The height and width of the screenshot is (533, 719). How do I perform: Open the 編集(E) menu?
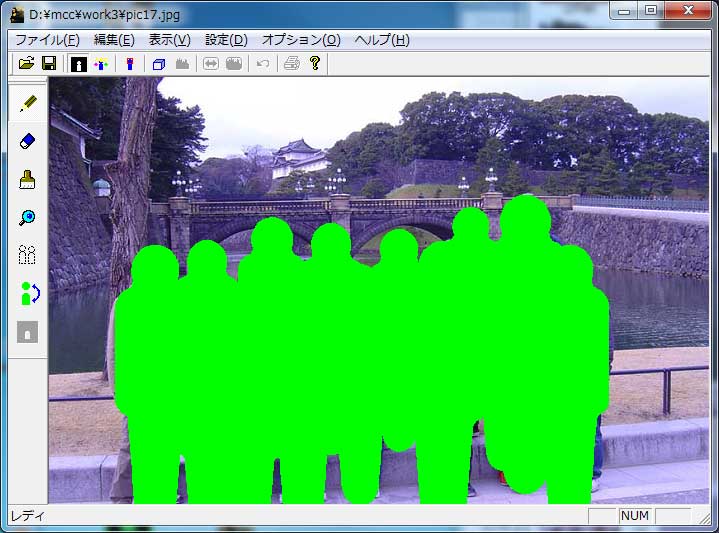tap(114, 40)
